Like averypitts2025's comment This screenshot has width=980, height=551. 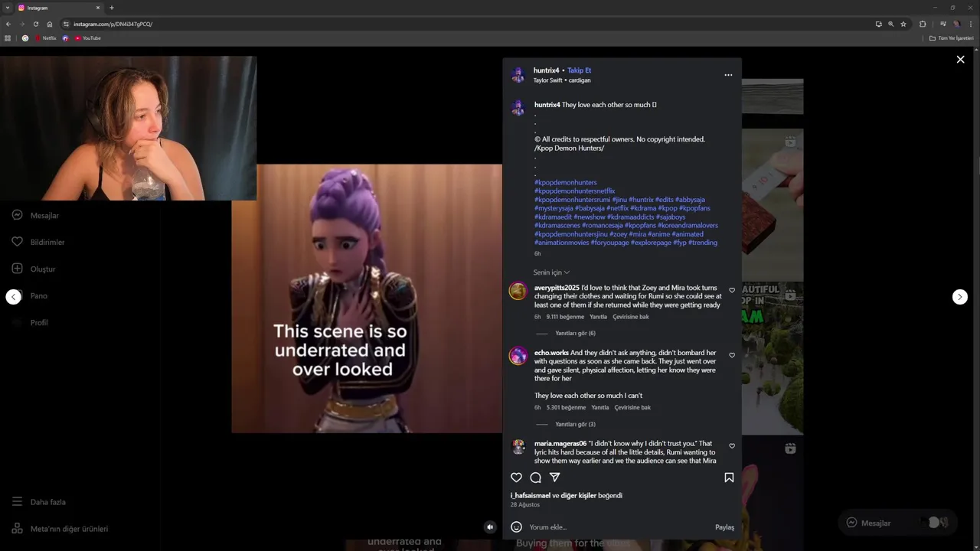(732, 291)
